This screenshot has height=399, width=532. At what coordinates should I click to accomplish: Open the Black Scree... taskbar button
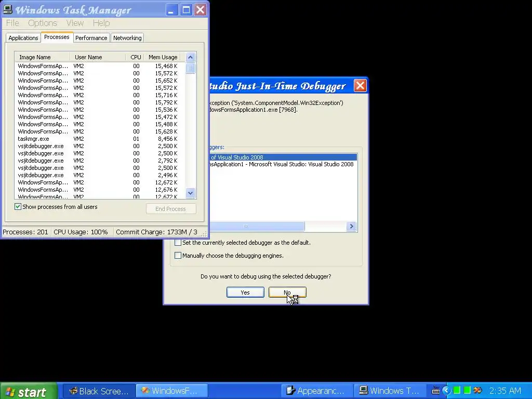[99, 391]
